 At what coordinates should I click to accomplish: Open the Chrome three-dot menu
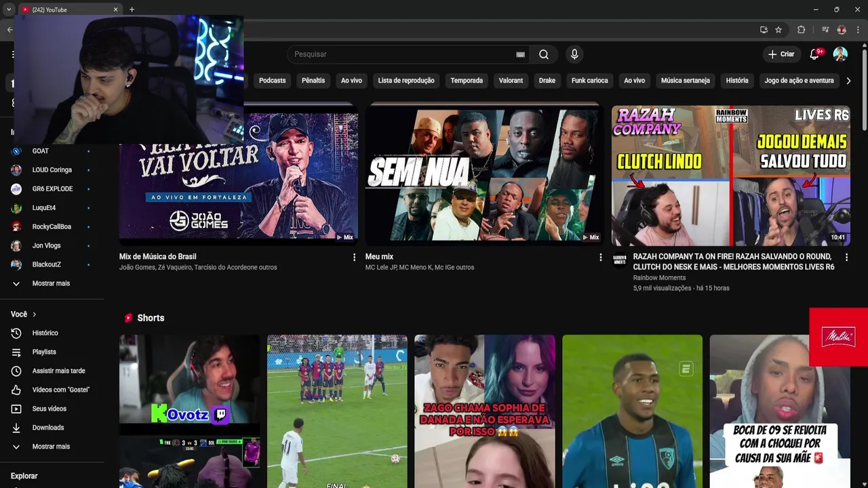point(858,30)
